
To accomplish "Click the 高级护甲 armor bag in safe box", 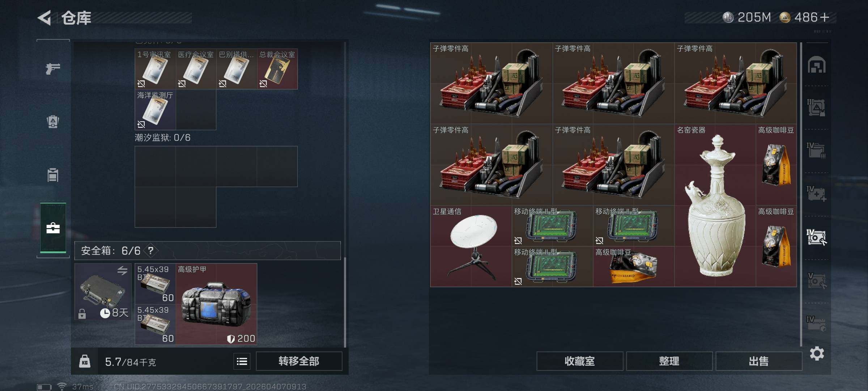I will tap(216, 304).
